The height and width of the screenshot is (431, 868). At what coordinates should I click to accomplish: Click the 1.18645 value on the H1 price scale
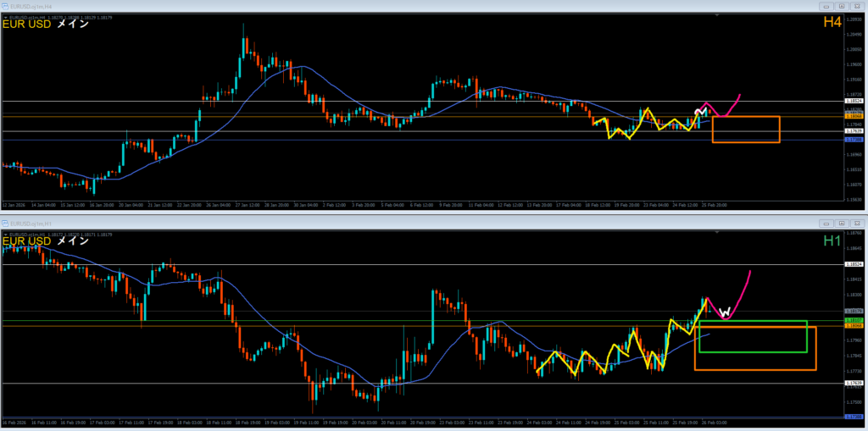click(853, 248)
